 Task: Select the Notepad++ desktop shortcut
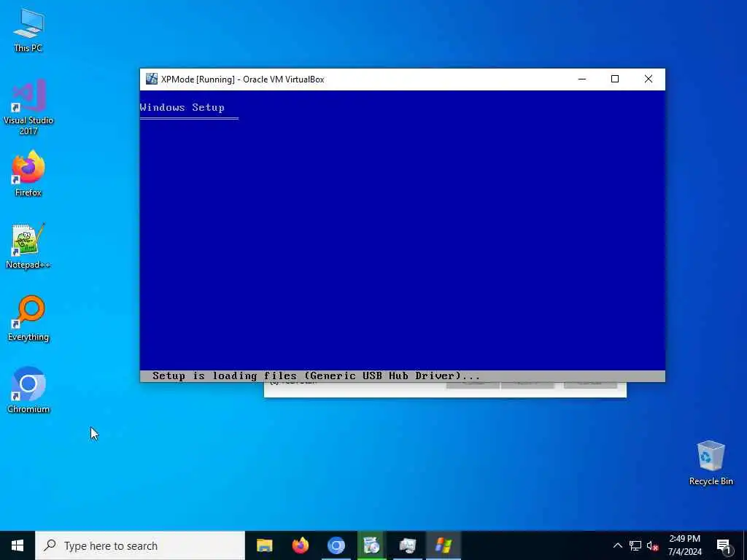click(28, 246)
